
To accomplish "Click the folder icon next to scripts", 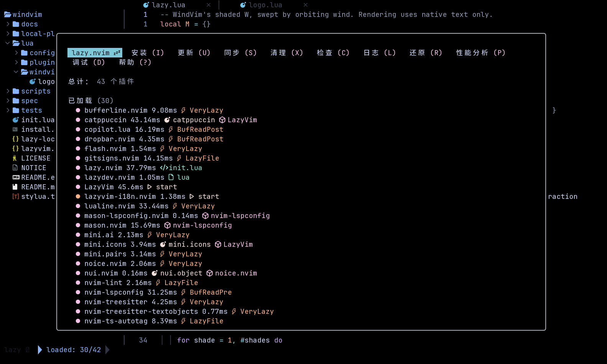I will 16,91.
